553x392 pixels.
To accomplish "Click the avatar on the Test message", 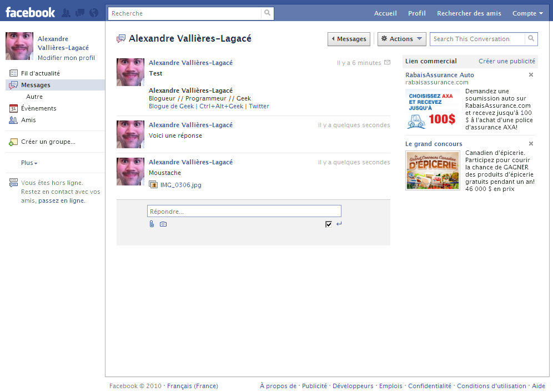I will (x=130, y=72).
